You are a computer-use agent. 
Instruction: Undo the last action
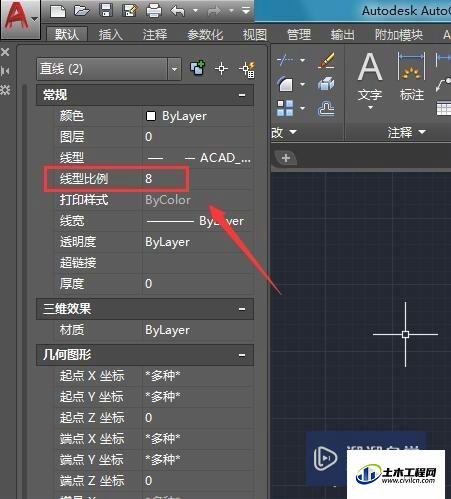click(178, 11)
